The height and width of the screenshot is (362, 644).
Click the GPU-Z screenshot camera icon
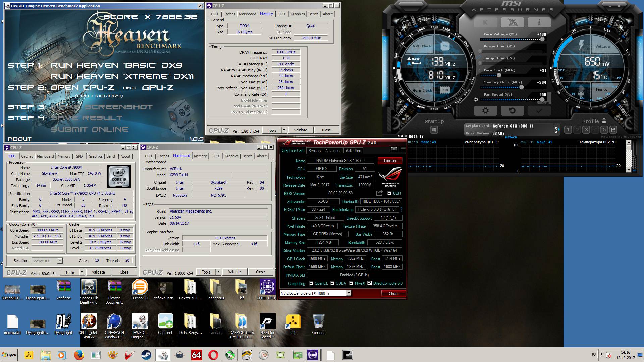click(x=394, y=149)
